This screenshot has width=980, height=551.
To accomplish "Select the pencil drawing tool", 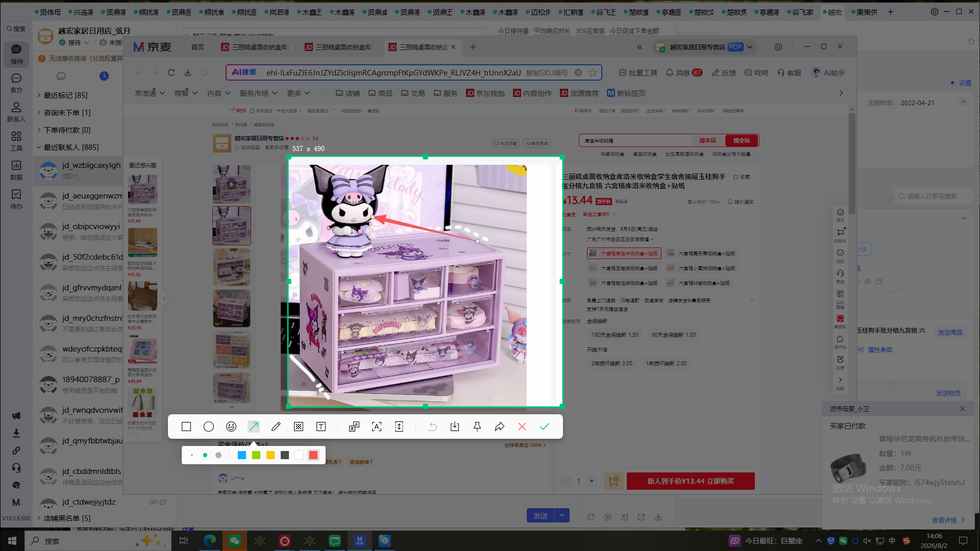I will pos(276,427).
